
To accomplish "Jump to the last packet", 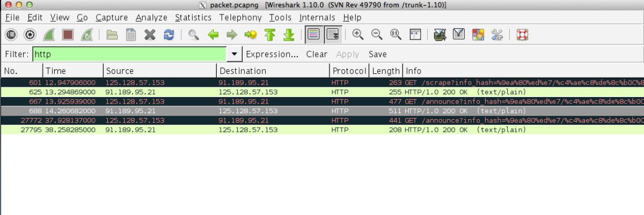I will (289, 35).
